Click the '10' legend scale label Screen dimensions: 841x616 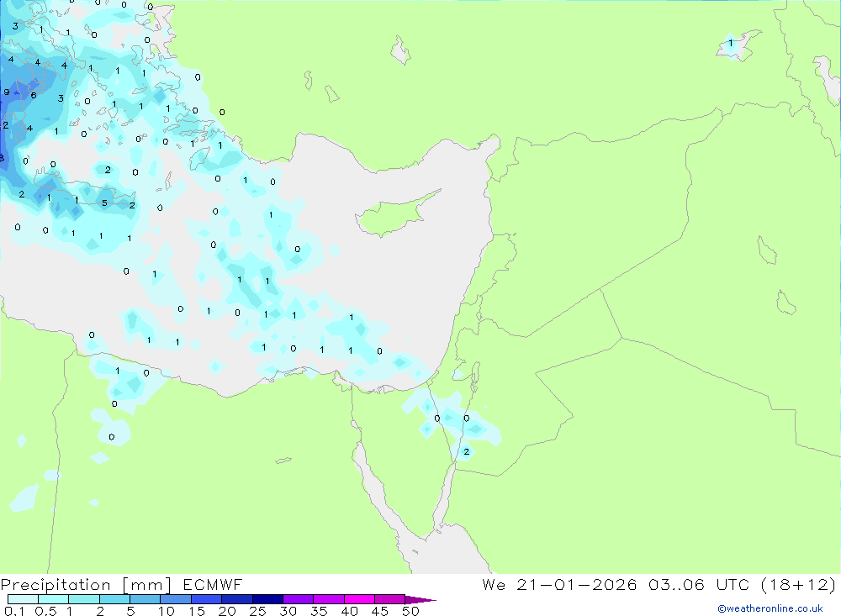[x=167, y=611]
